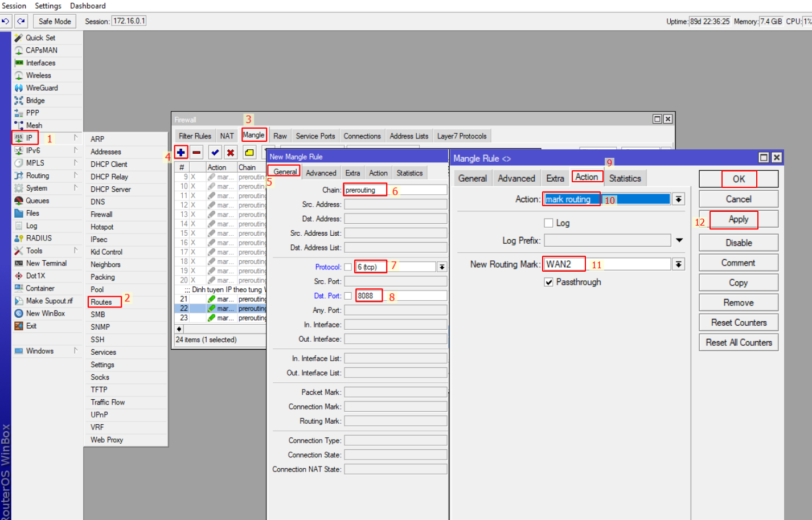812x520 pixels.
Task: Click the red minus remove rule icon
Action: (196, 152)
